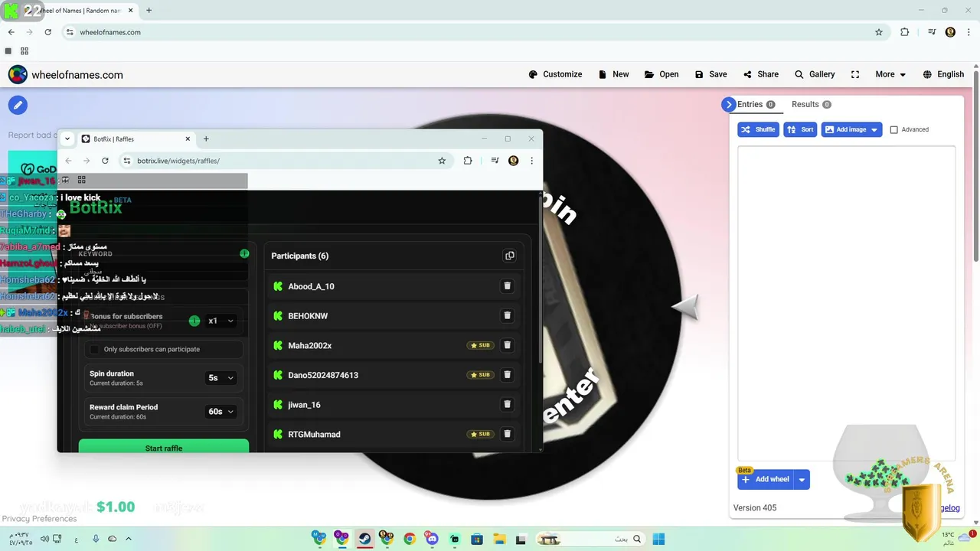
Task: Click the Customize palette icon button
Action: 555,74
